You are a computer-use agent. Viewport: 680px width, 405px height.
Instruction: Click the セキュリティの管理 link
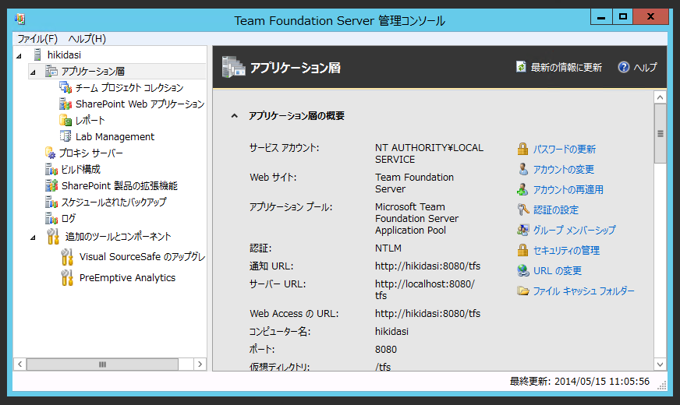pos(566,250)
